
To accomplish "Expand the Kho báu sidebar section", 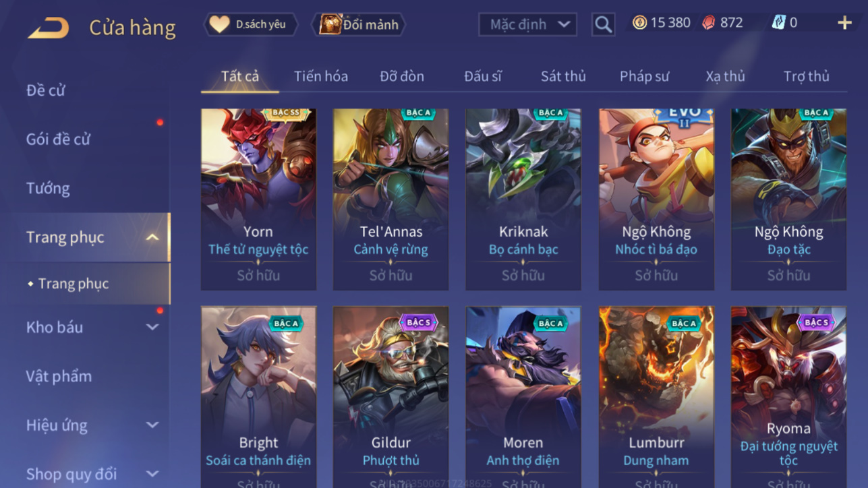I will pyautogui.click(x=152, y=327).
